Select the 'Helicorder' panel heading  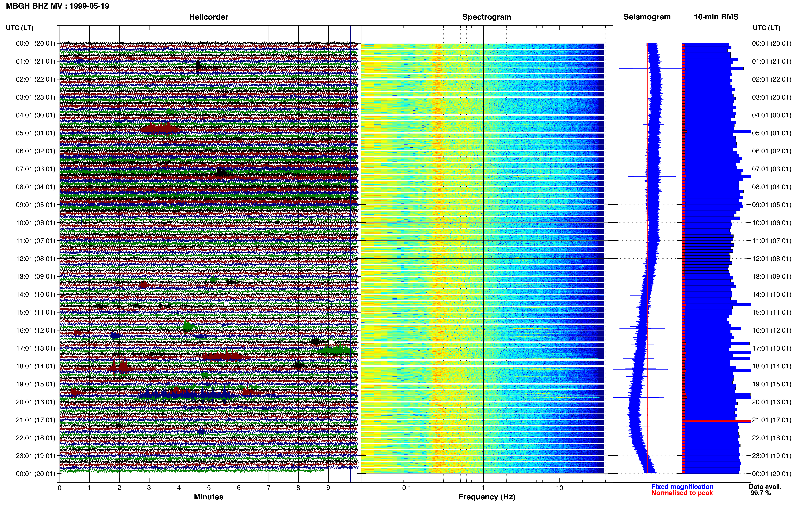(209, 17)
